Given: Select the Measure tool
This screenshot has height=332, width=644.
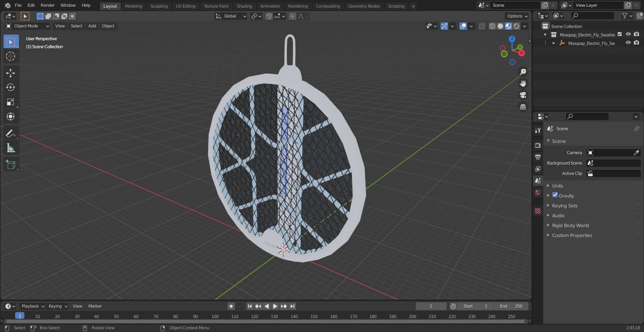Looking at the screenshot, I should click(x=11, y=148).
